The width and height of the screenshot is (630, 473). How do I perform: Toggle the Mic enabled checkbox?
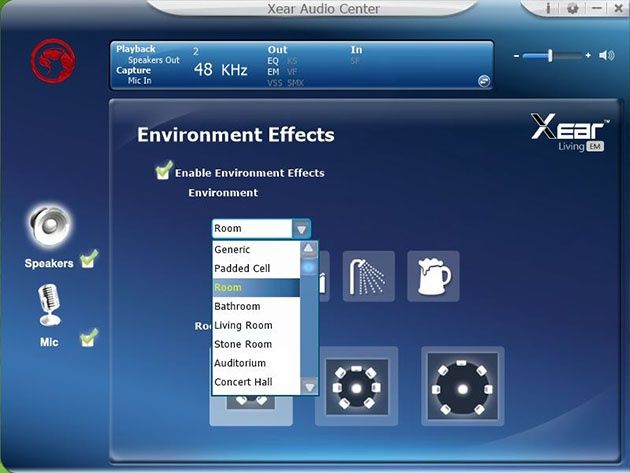89,338
